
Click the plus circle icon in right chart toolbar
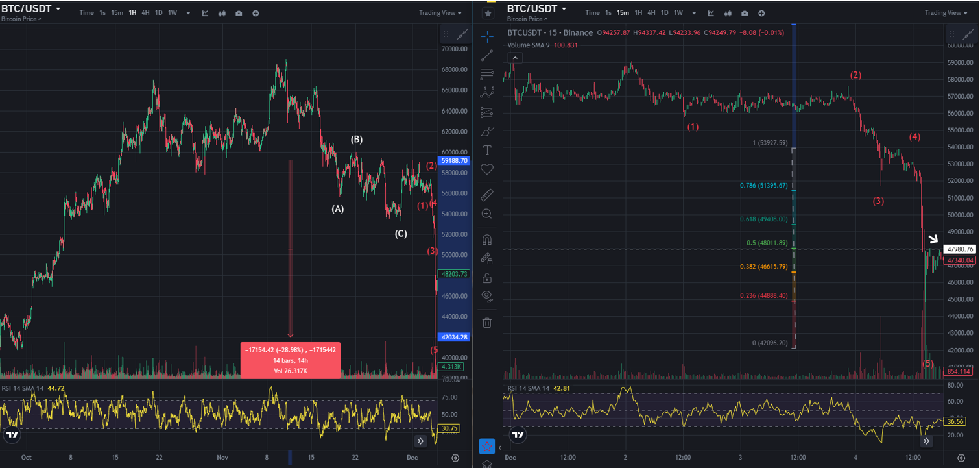(x=761, y=13)
